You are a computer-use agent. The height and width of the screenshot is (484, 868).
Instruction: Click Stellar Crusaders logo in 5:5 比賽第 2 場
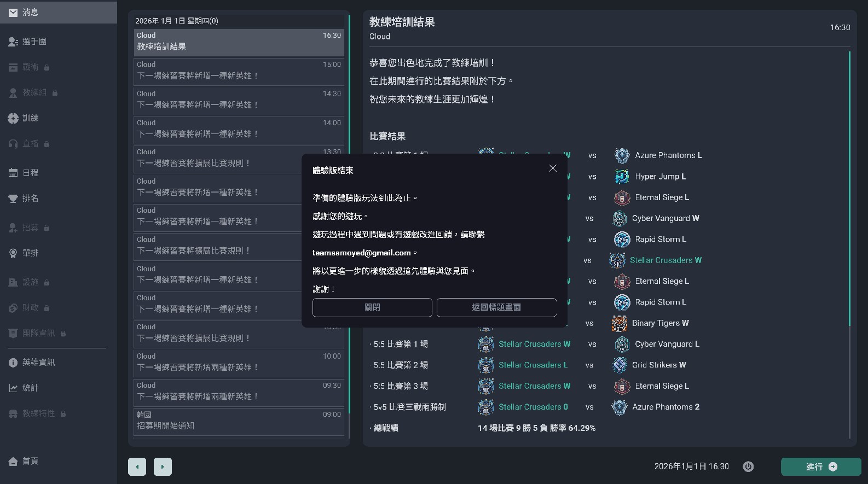point(486,365)
